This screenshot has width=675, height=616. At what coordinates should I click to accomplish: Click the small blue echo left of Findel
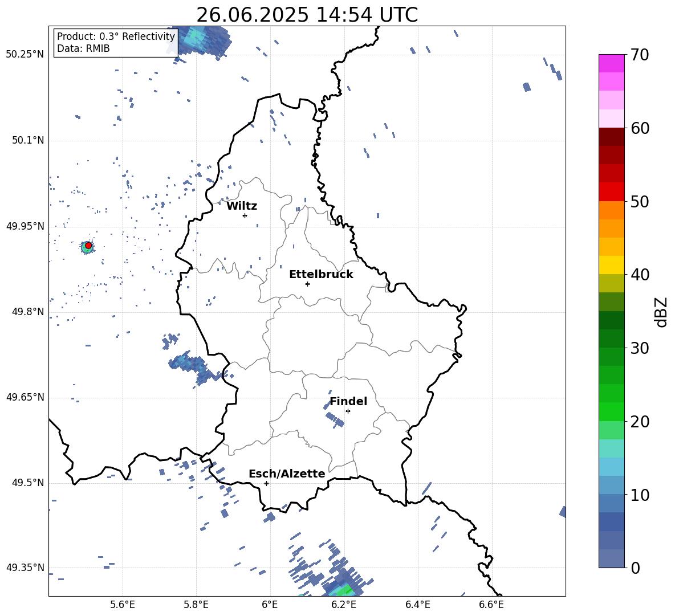(x=334, y=419)
